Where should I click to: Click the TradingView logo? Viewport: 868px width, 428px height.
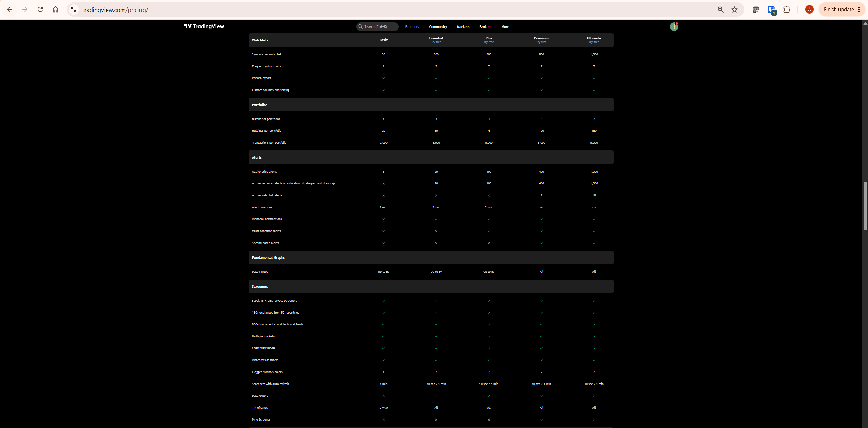click(x=204, y=26)
